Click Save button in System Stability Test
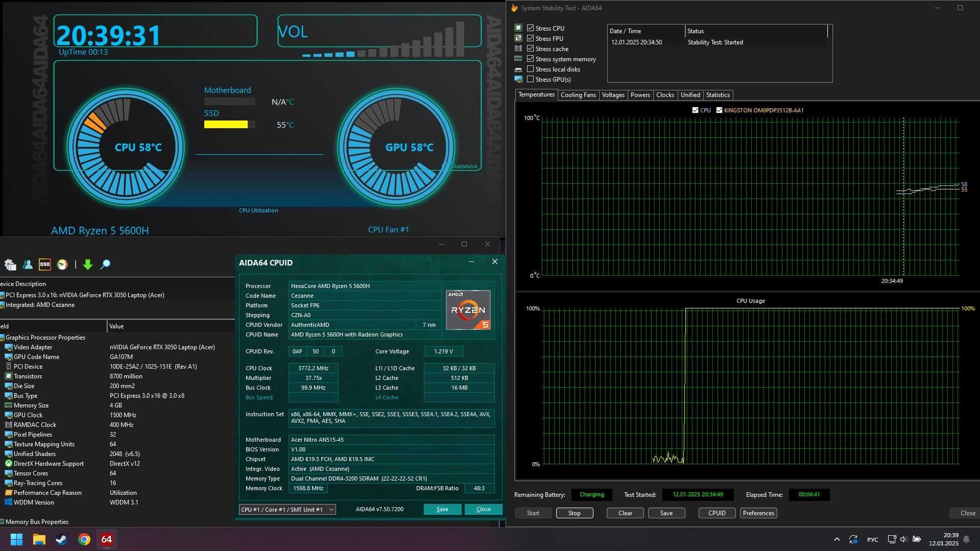 pos(666,513)
